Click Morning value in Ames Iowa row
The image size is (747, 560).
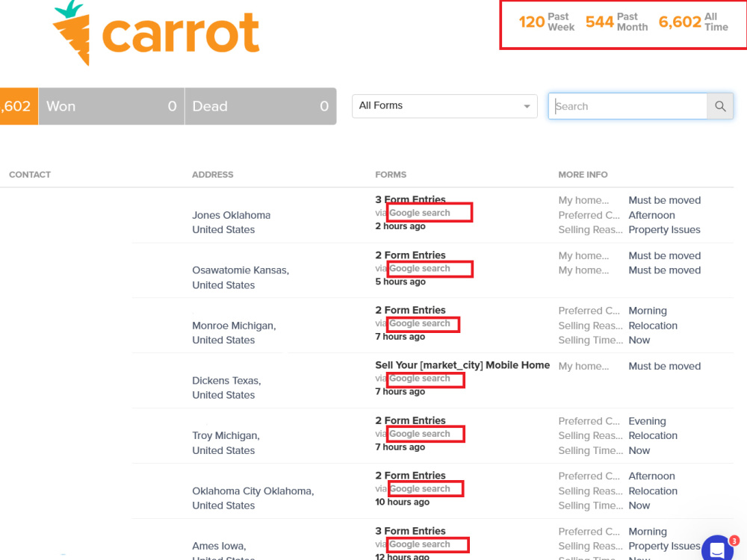coord(648,532)
